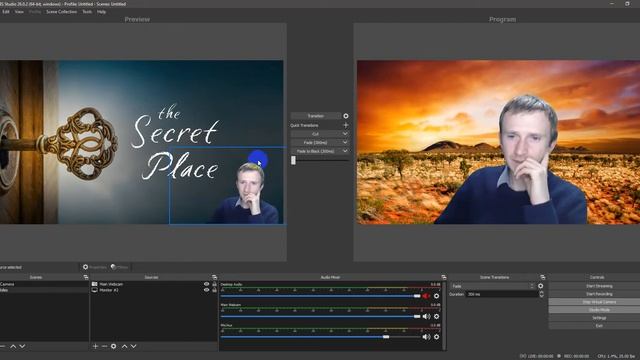Apply the Fade to Black (300ms) transition
This screenshot has height=360, width=640.
pos(316,151)
